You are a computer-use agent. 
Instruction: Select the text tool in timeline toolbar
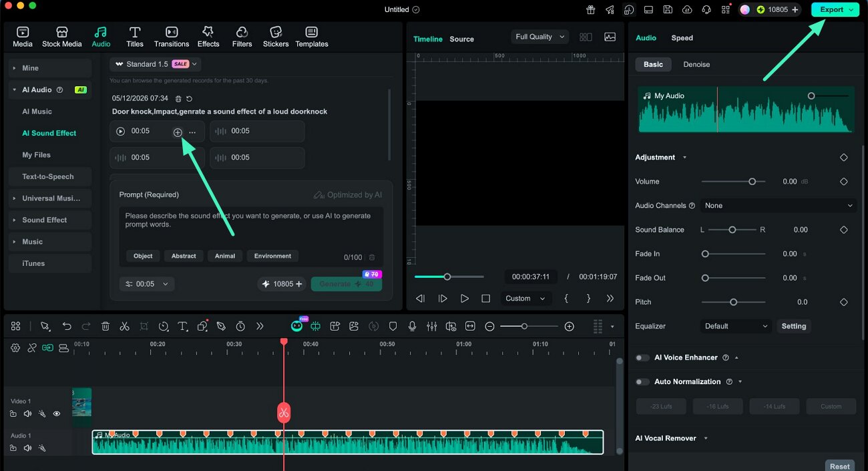182,326
